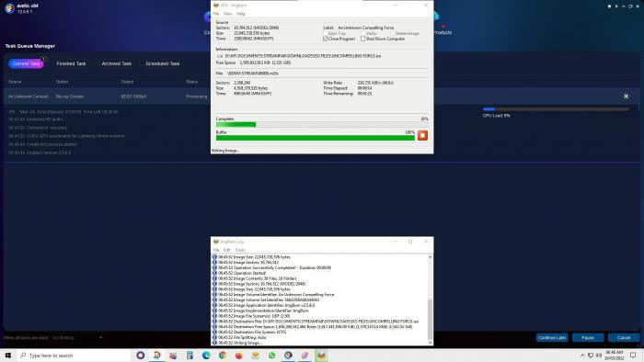
Task: Open the DVDFab taskbar icon
Action: point(288,355)
